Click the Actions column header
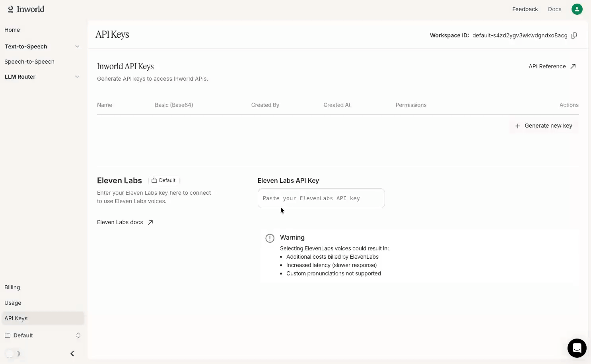Image resolution: width=591 pixels, height=364 pixels. [569, 105]
